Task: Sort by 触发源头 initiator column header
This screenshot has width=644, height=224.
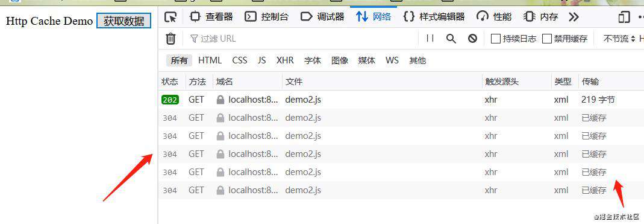Action: click(517, 82)
